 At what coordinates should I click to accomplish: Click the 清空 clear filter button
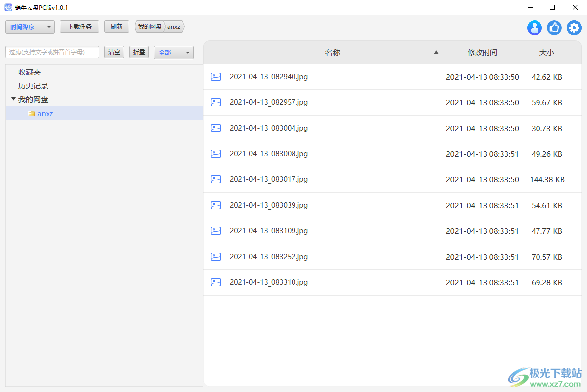tap(114, 52)
